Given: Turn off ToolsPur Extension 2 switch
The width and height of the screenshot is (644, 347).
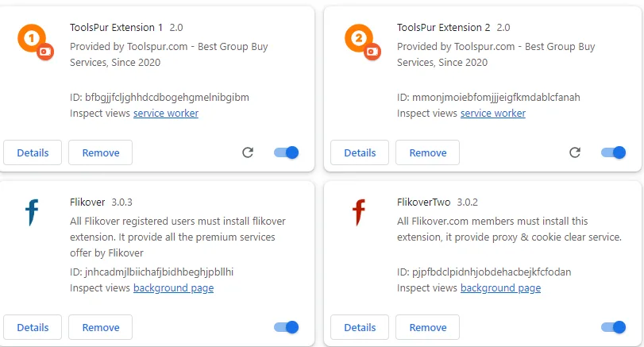Looking at the screenshot, I should [613, 152].
